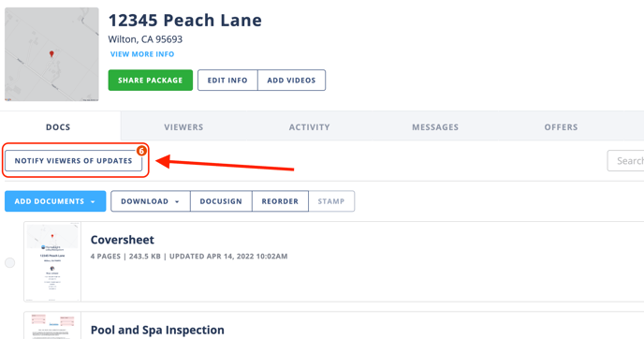Open the Activity tab

point(309,127)
